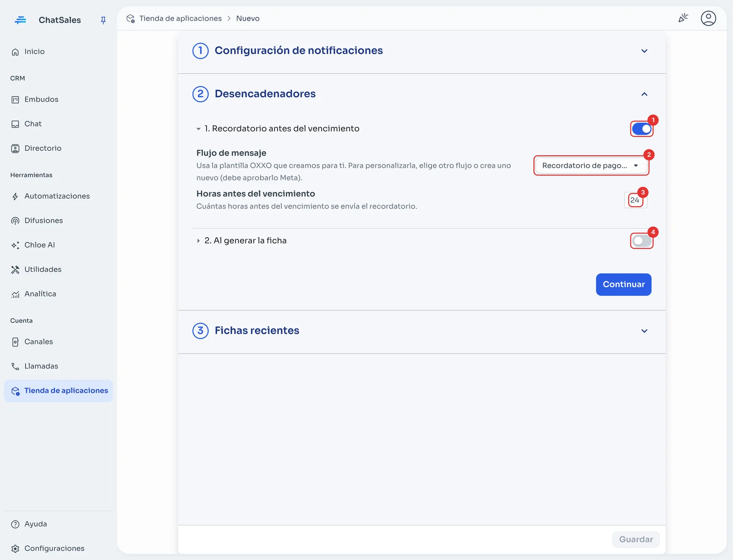Viewport: 733px width, 560px height.
Task: Click the Guardar button
Action: [x=636, y=539]
